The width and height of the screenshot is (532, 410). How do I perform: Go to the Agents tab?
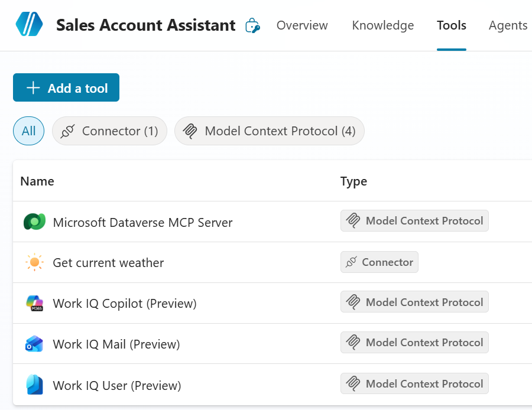click(508, 25)
